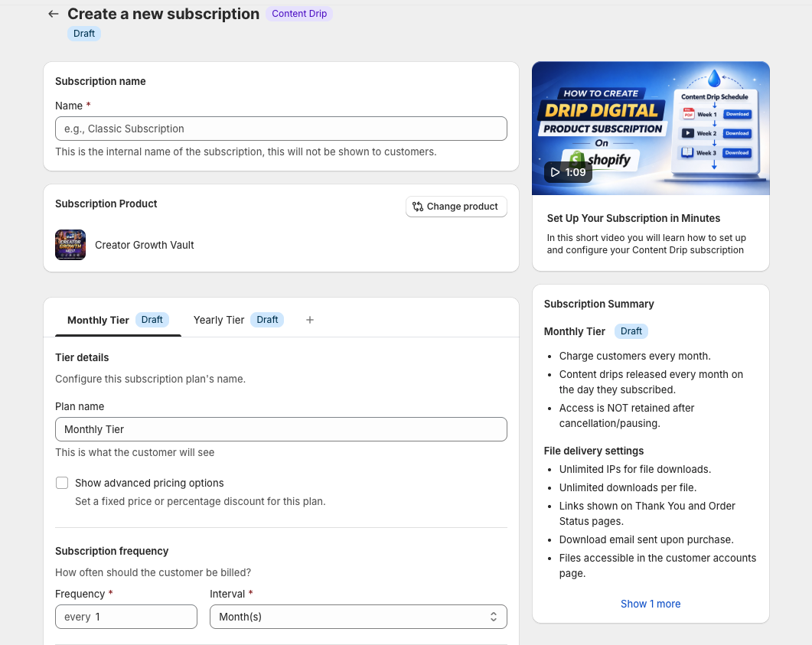Click the Creator Growth Vault product thumbnail

click(x=70, y=245)
